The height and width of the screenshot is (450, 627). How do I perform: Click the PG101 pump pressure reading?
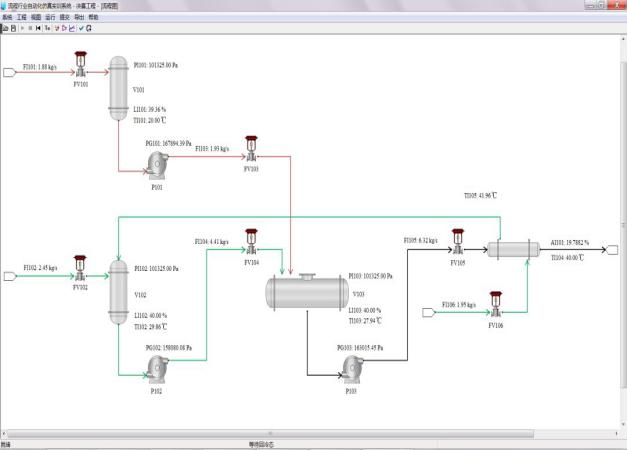point(168,143)
